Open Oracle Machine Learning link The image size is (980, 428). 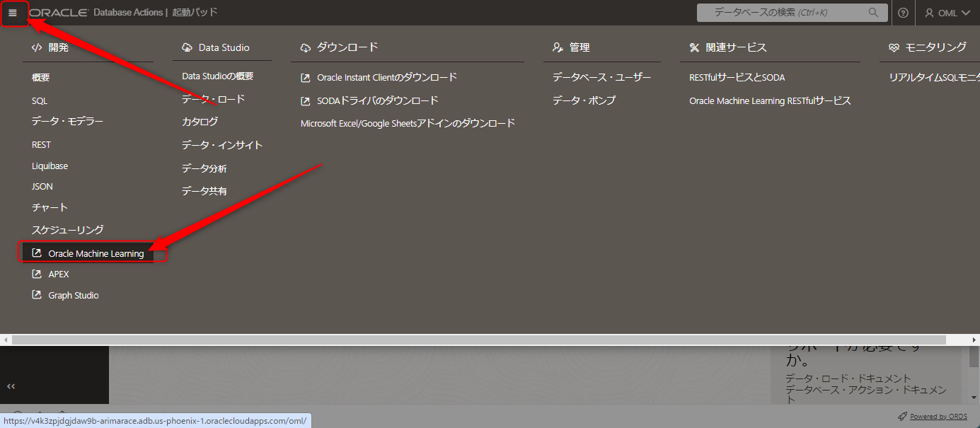click(96, 253)
